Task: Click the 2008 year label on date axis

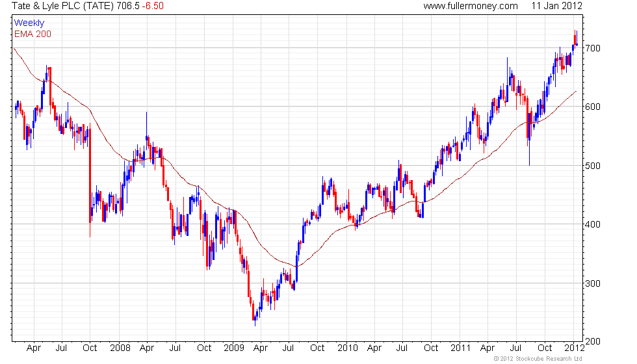Action: [120, 348]
